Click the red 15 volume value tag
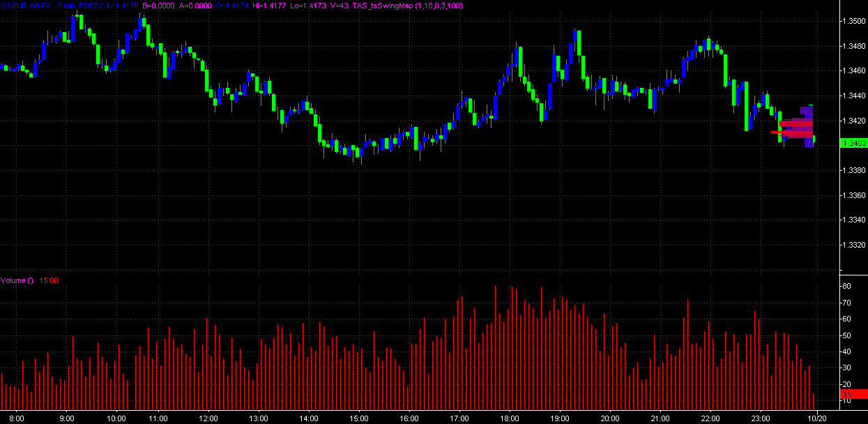This screenshot has width=868, height=424. point(853,394)
